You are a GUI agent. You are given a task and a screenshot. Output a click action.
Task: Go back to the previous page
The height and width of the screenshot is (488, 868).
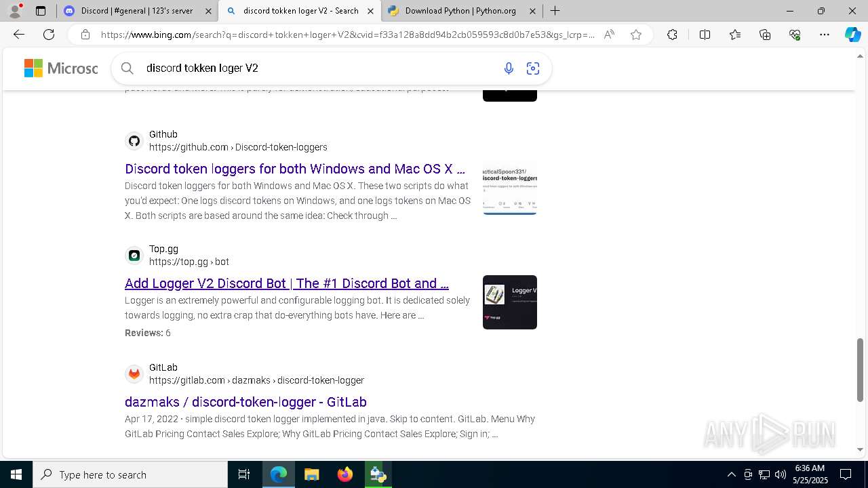[x=19, y=35]
